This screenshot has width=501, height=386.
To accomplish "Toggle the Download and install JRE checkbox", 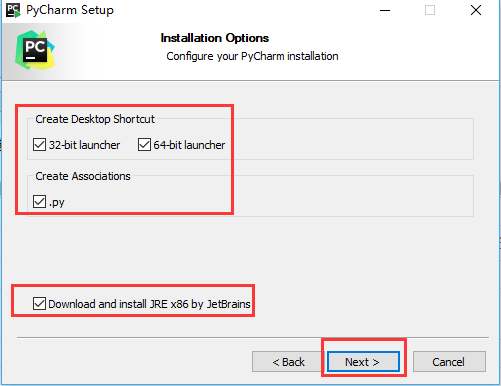I will (39, 304).
